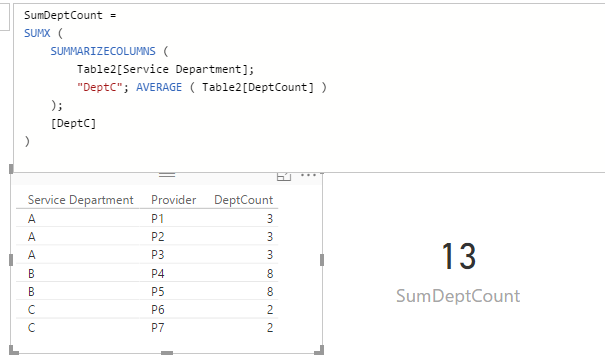The height and width of the screenshot is (363, 605).
Task: Sort by the Service Department column header
Action: click(x=81, y=200)
